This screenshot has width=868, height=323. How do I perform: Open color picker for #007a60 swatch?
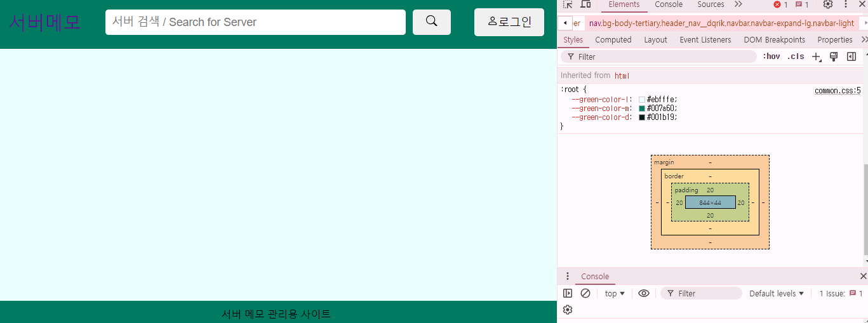pos(642,109)
